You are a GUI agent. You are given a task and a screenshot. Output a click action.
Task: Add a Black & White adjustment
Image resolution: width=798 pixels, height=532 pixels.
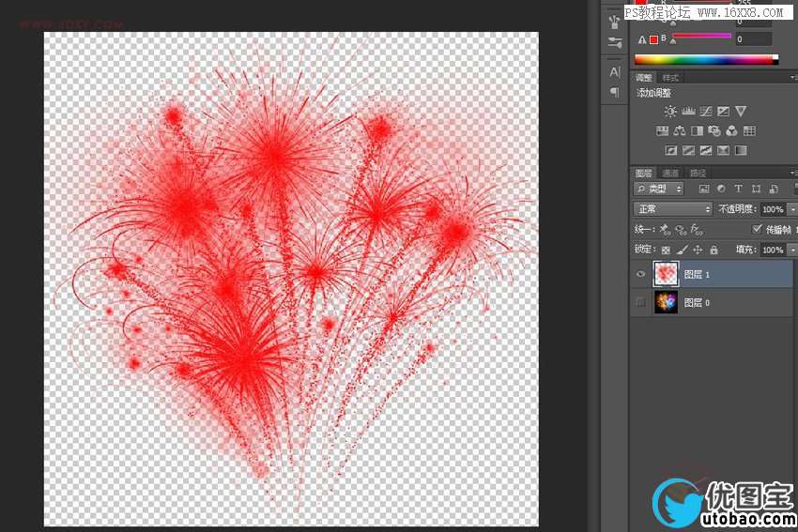pos(697,131)
